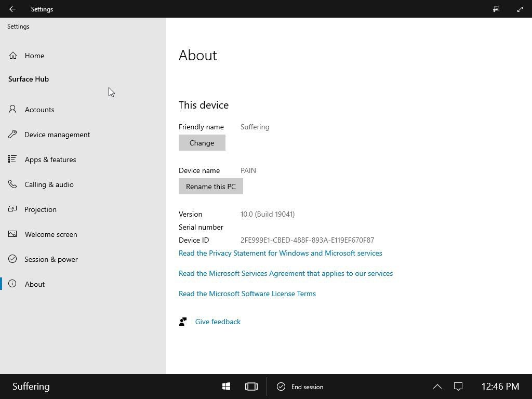The width and height of the screenshot is (532, 399).
Task: Click the Home icon in the sidebar
Action: click(x=13, y=55)
